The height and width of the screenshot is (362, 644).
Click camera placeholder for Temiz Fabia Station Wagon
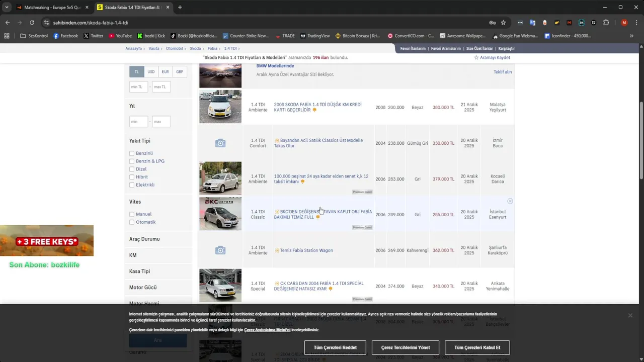pos(220,250)
